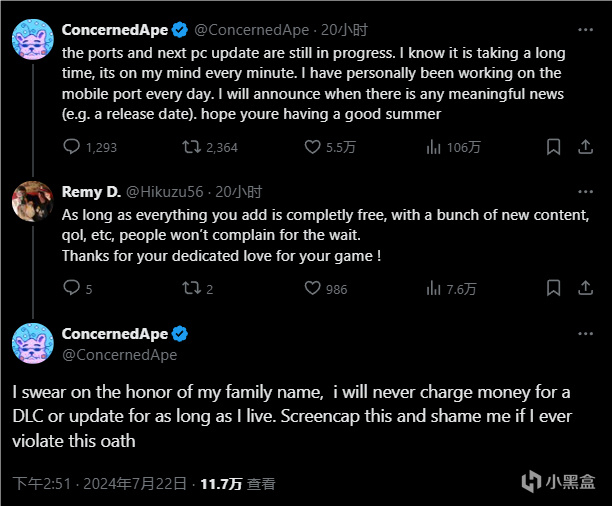Click the verified badge beside the main tweet's ConcernedApe
This screenshot has width=613, height=506.
click(180, 334)
